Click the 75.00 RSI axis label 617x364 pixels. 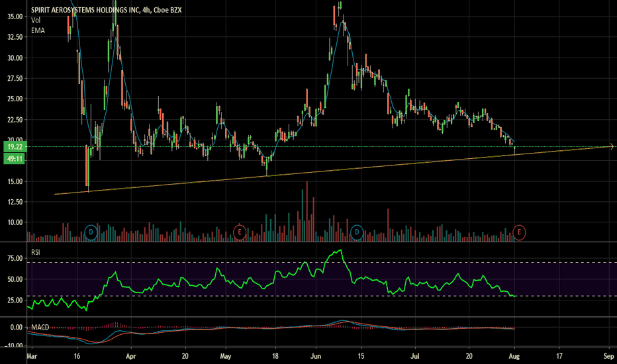click(15, 259)
